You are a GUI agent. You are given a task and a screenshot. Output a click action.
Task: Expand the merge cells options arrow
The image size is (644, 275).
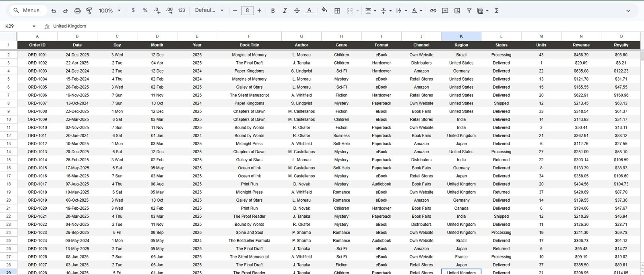click(357, 10)
